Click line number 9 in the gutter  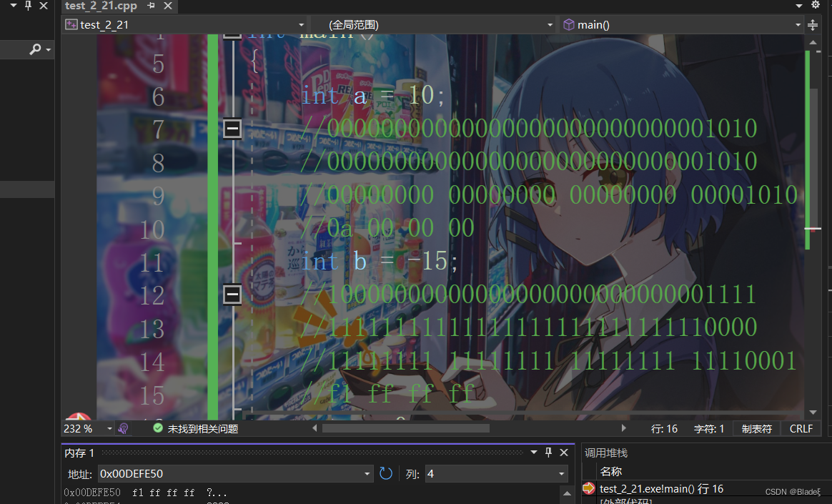(x=158, y=196)
